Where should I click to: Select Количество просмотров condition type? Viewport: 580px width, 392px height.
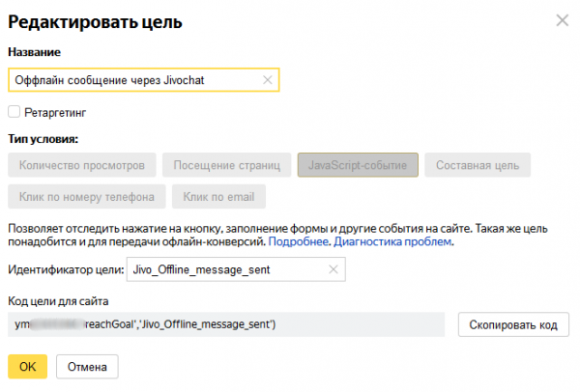point(82,165)
